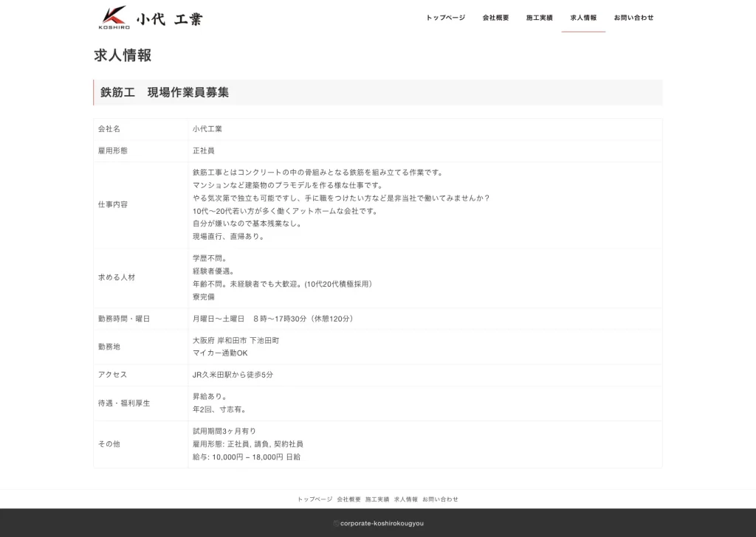This screenshot has width=756, height=537.
Task: Open 会社概要 from the top navigation
Action: point(495,17)
